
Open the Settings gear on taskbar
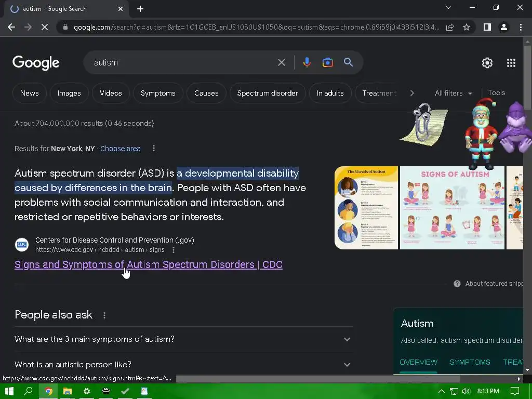tap(87, 391)
